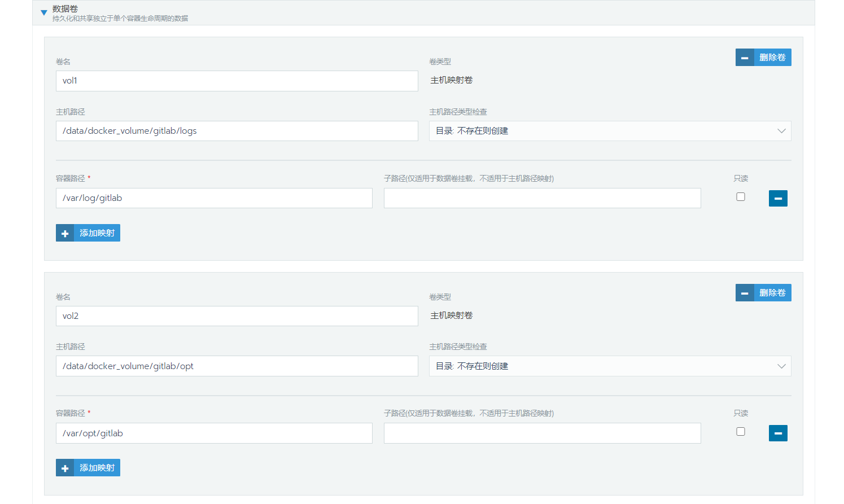The height and width of the screenshot is (504, 844).
Task: Click container path field /var/opt/gitlab
Action: click(x=214, y=433)
